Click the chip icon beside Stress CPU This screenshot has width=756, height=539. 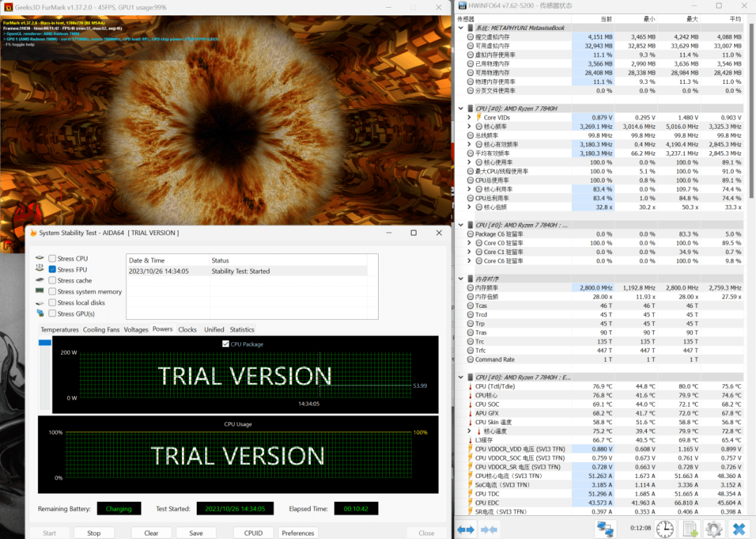[39, 258]
